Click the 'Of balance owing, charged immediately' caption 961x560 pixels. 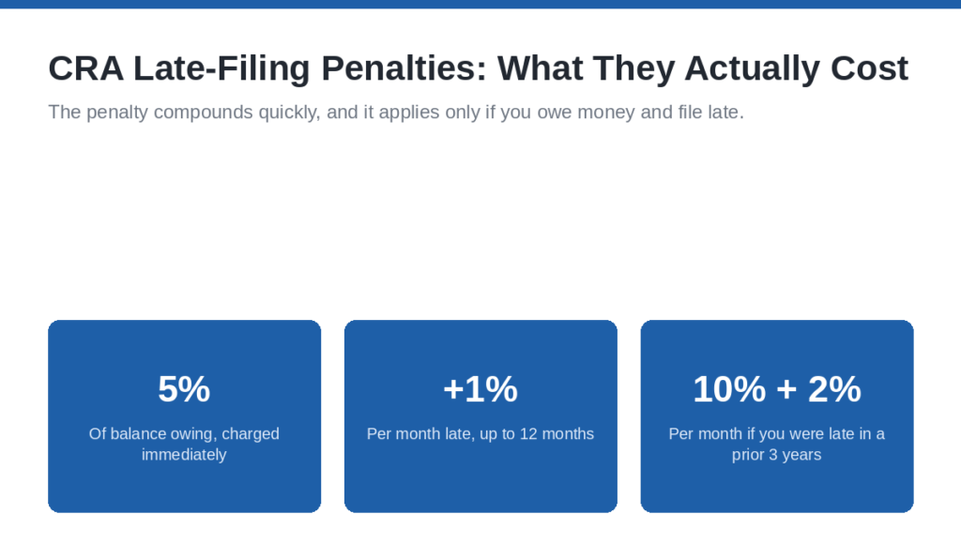(x=184, y=445)
